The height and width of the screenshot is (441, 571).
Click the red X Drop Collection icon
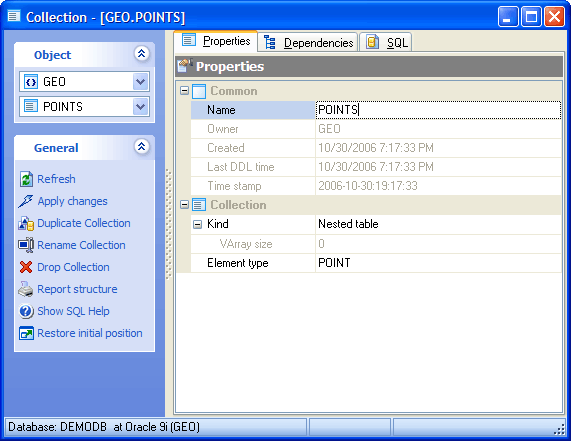pos(26,267)
